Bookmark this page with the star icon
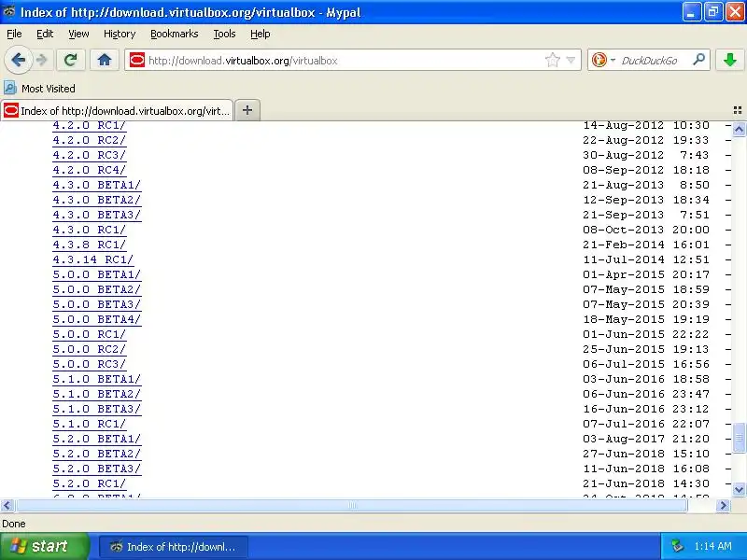The width and height of the screenshot is (747, 560). tap(553, 60)
